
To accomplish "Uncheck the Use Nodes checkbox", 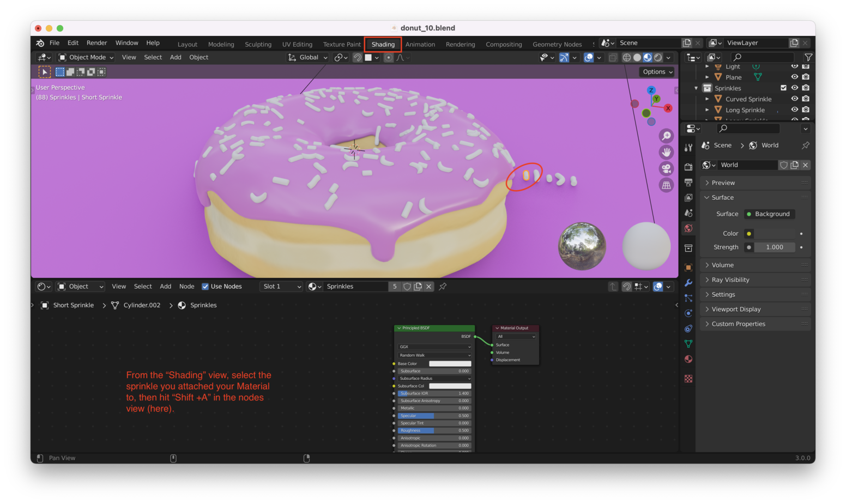I will (x=206, y=286).
